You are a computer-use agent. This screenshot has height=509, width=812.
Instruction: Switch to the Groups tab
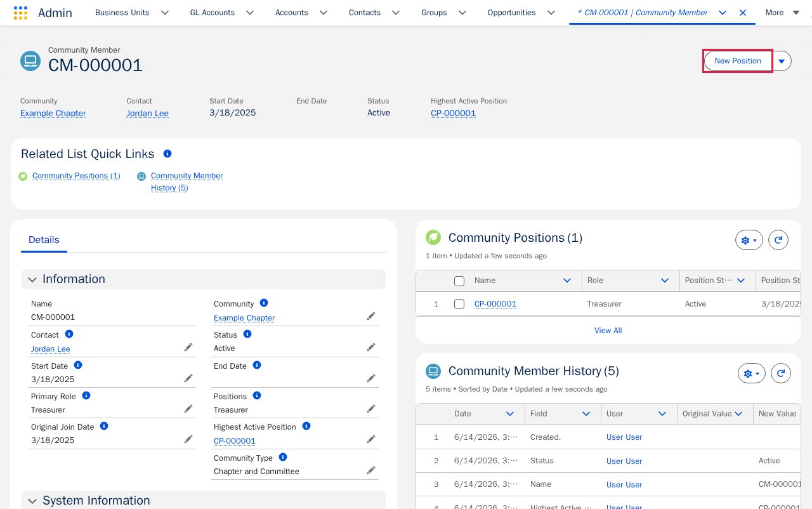click(x=434, y=13)
